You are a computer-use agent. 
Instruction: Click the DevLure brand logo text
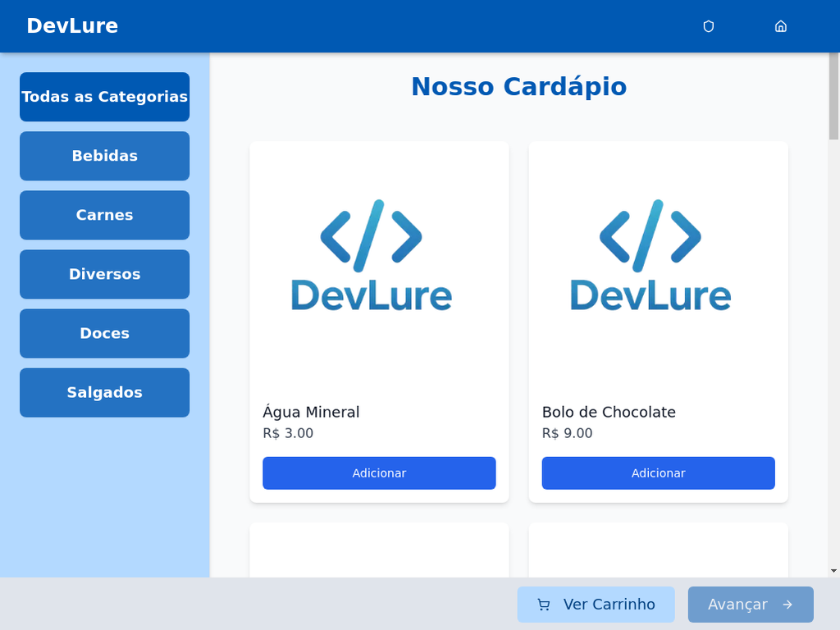pyautogui.click(x=72, y=26)
